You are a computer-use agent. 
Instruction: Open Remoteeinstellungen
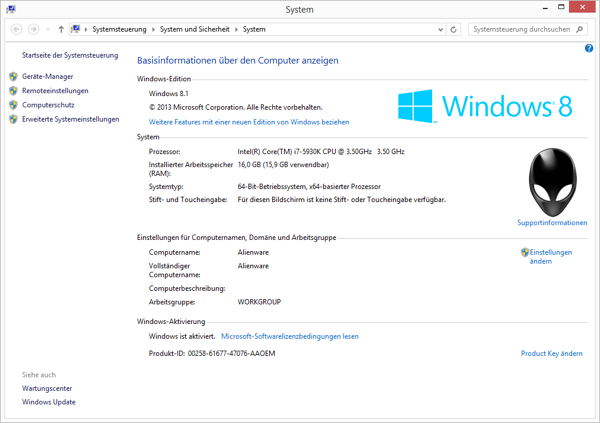coord(55,91)
